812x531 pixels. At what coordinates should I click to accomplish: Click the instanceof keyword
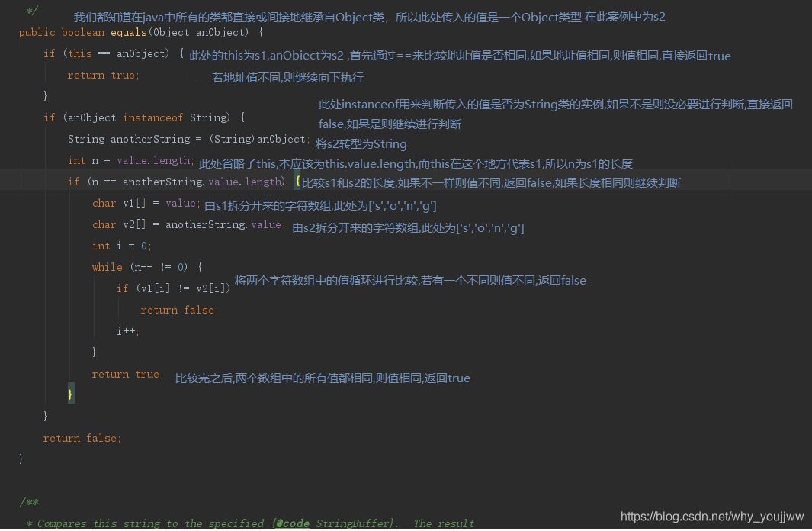152,117
